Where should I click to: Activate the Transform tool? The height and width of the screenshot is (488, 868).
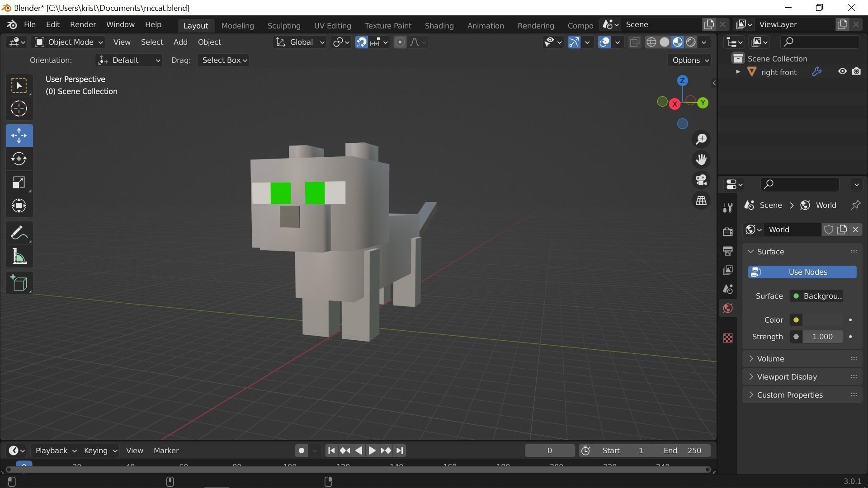[19, 206]
